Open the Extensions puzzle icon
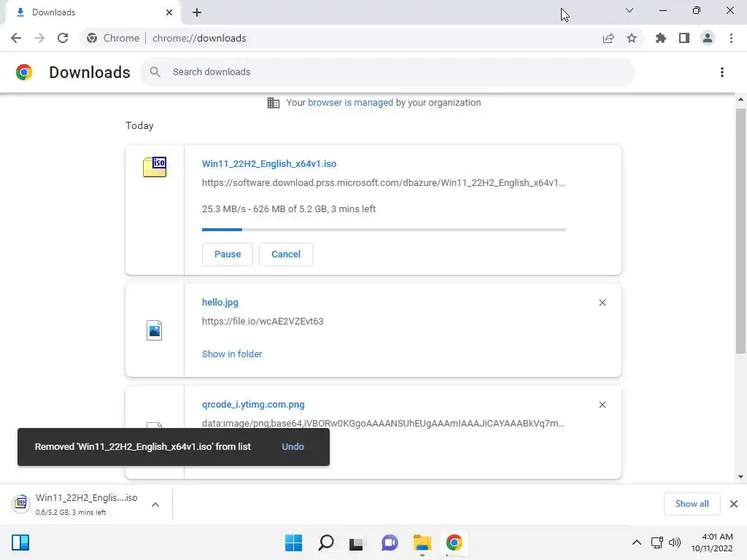This screenshot has width=747, height=560. point(661,38)
